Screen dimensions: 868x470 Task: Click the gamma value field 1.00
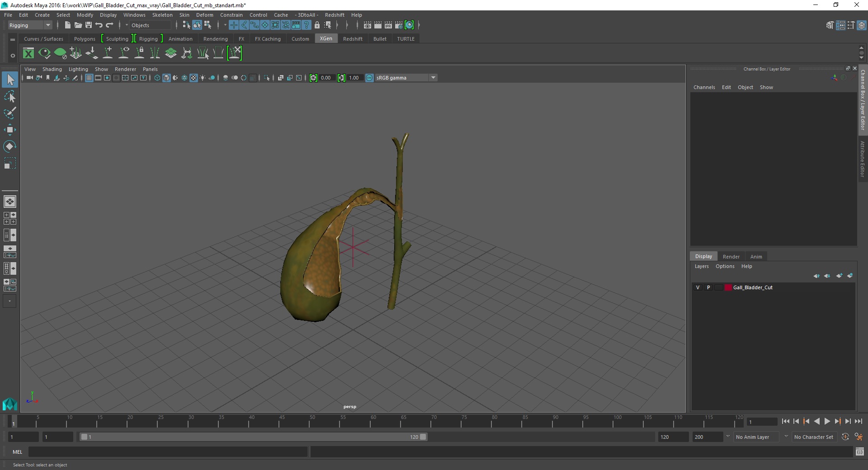tap(354, 78)
